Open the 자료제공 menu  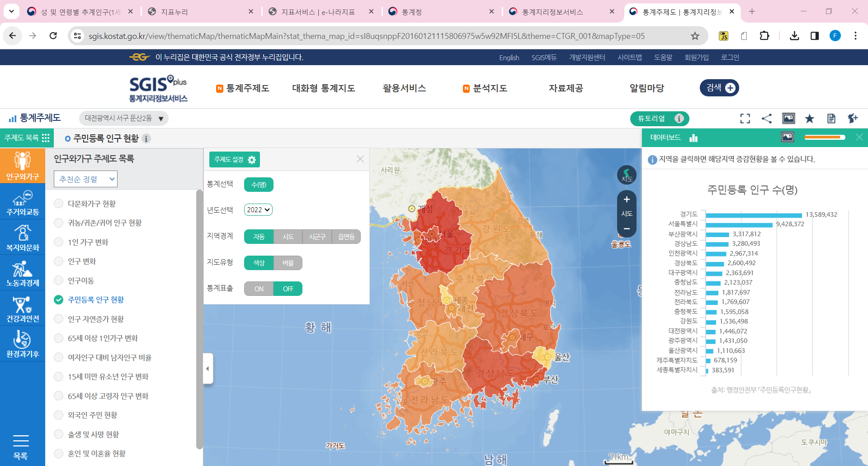(566, 88)
